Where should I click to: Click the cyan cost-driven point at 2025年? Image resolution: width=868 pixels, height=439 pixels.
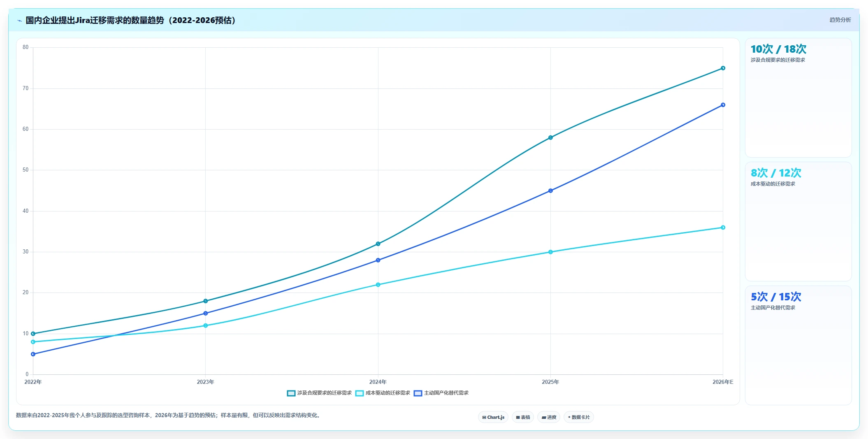550,252
